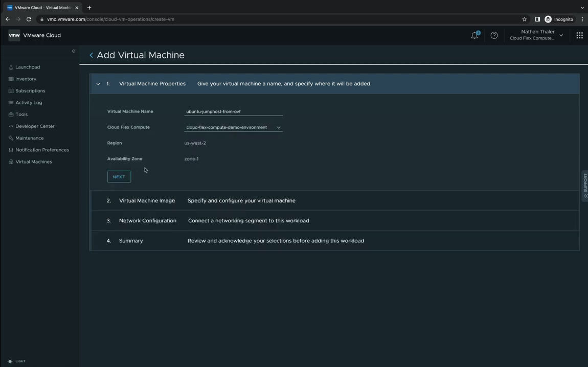Click the Launchpad rocket icon
This screenshot has height=367, width=588.
point(11,67)
